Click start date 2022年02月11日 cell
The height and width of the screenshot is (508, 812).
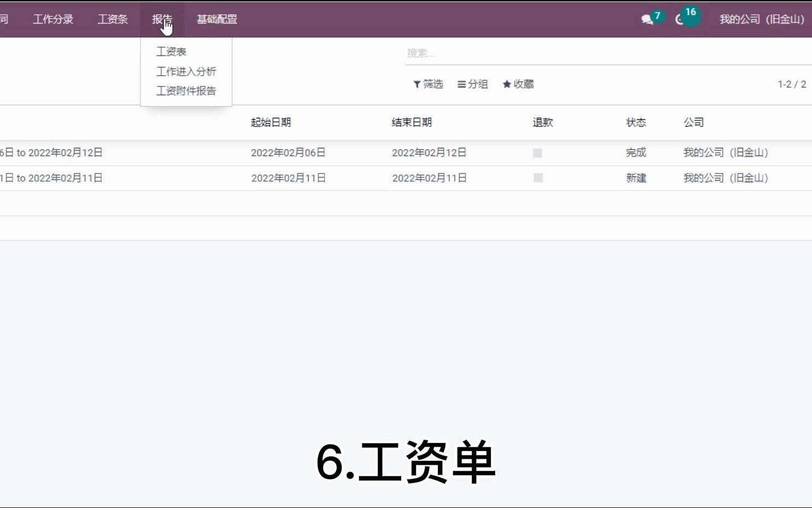pos(288,178)
